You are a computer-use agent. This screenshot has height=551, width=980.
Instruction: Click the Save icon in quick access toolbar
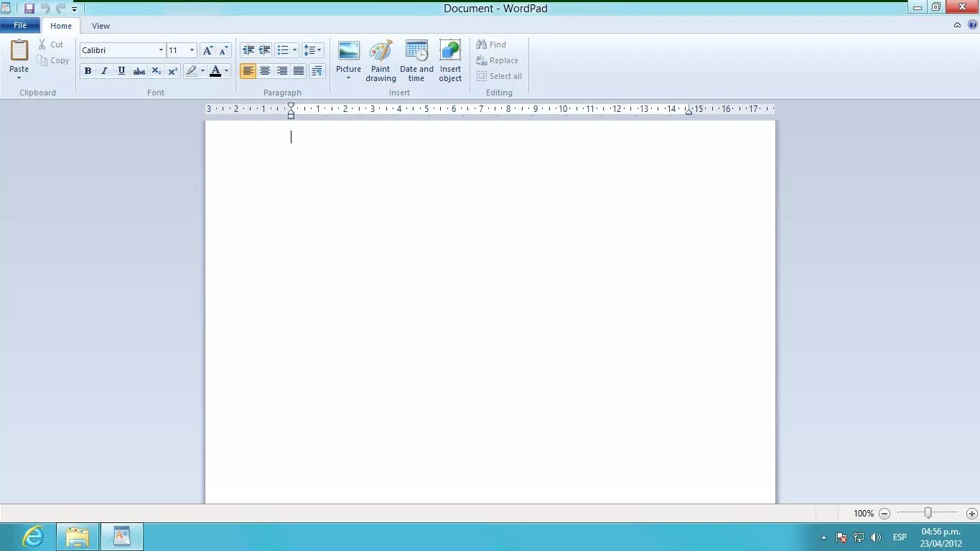pyautogui.click(x=29, y=9)
